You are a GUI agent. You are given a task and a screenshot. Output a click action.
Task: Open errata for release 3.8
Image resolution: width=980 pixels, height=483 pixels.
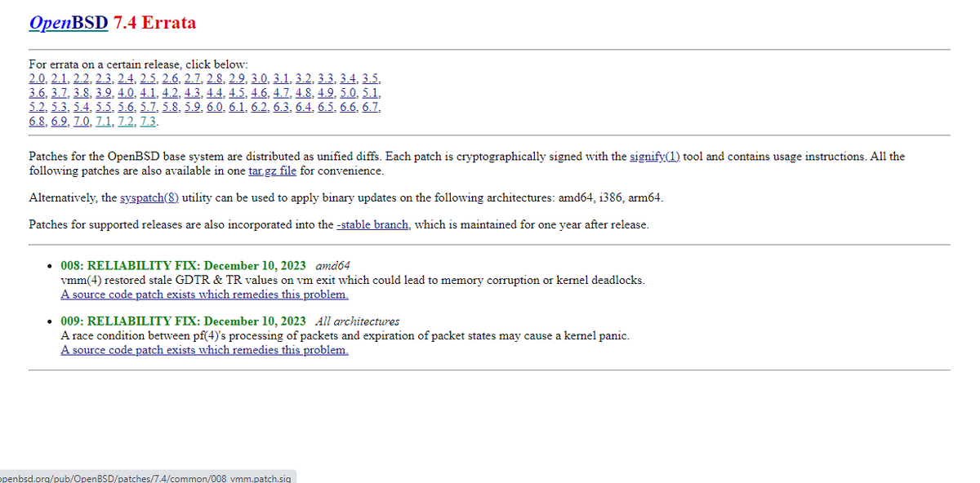point(81,94)
